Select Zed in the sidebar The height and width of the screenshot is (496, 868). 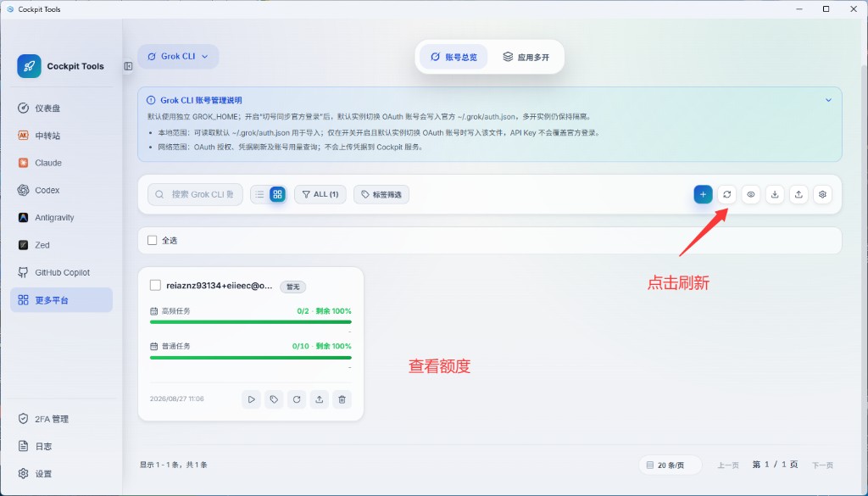click(61, 245)
